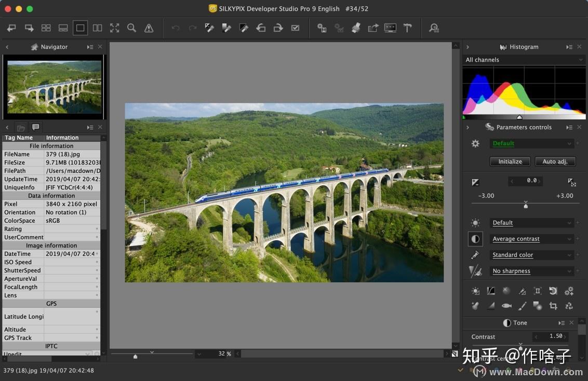Viewport: 588px width, 381px height.
Task: Open the No sharpness dropdown
Action: [532, 271]
